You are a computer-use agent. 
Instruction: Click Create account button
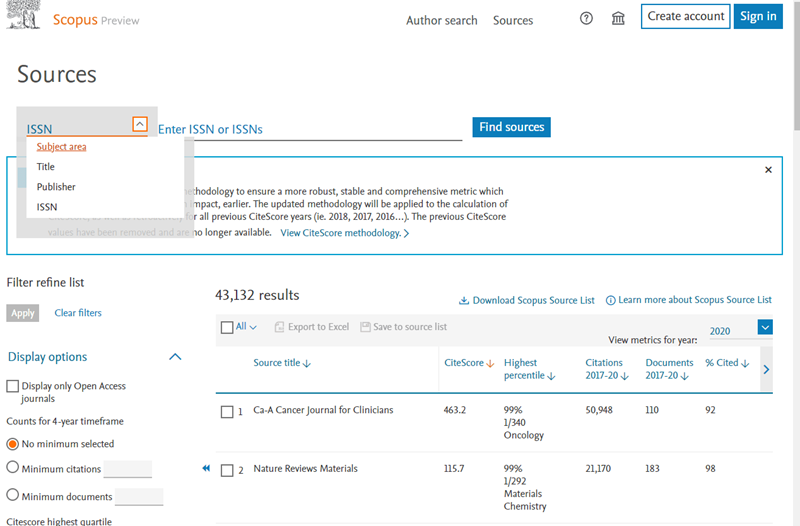[685, 16]
